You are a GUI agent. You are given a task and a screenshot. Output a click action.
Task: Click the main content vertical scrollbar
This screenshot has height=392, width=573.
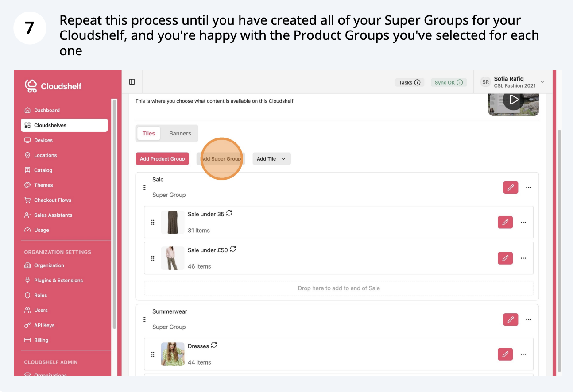pyautogui.click(x=559, y=251)
